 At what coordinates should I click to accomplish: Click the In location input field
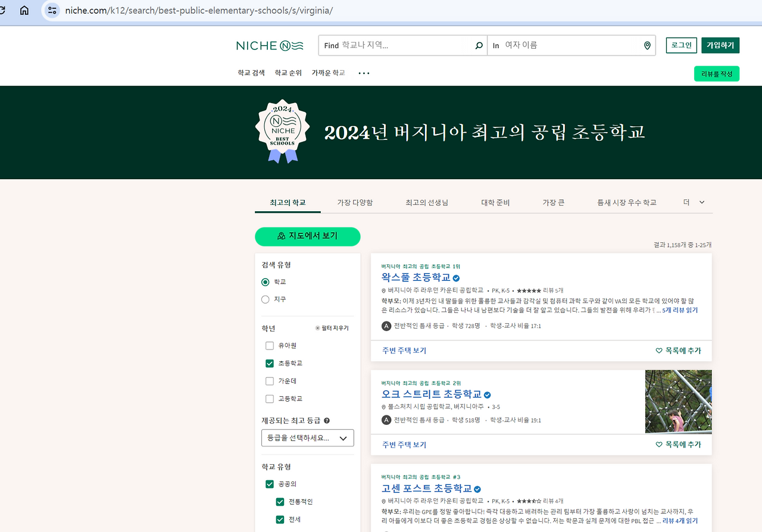pos(572,45)
